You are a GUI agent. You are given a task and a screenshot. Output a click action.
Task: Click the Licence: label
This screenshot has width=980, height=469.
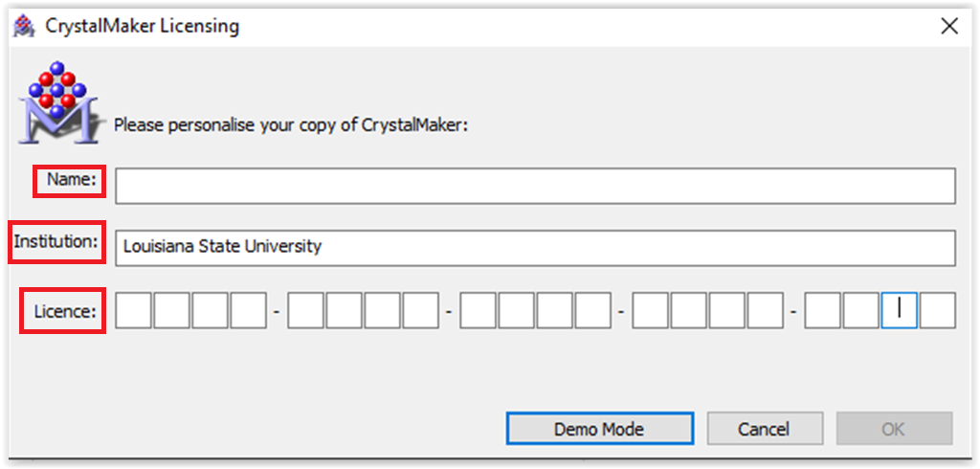(64, 312)
